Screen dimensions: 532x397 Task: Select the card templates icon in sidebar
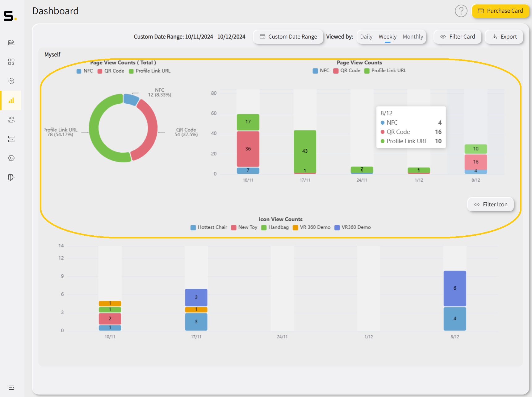pyautogui.click(x=11, y=139)
